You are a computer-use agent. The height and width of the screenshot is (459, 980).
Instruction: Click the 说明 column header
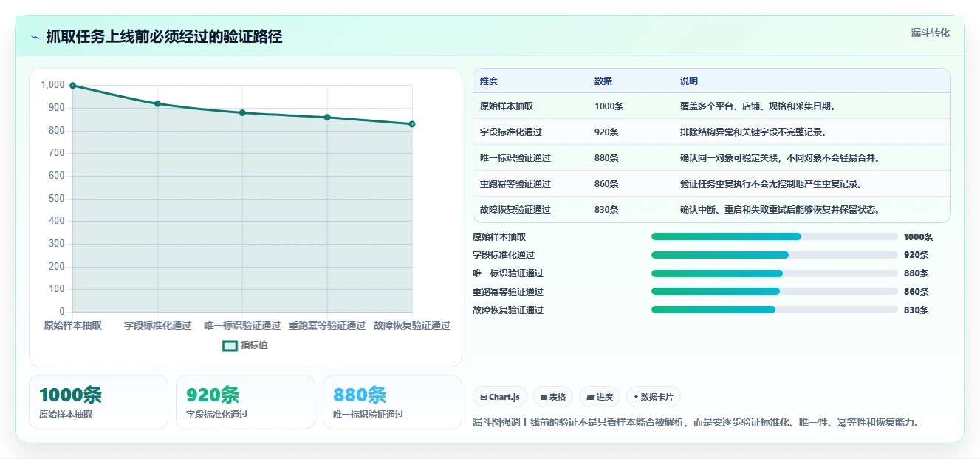tap(689, 81)
